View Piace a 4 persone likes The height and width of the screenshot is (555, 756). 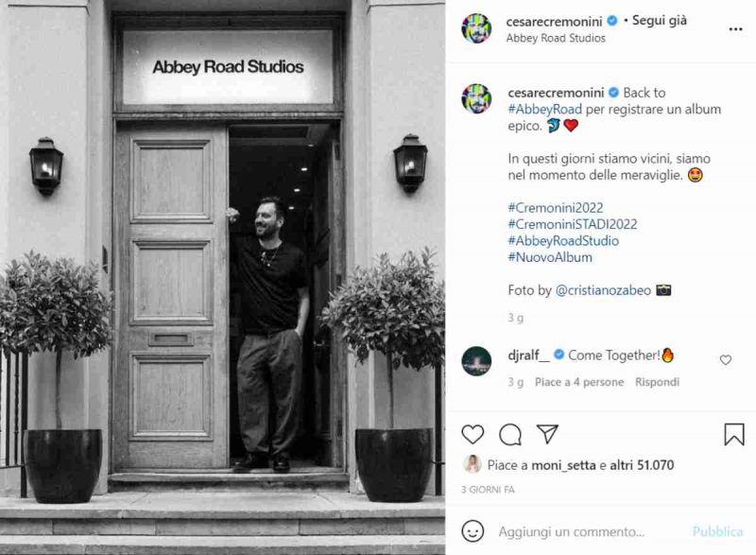(x=579, y=382)
